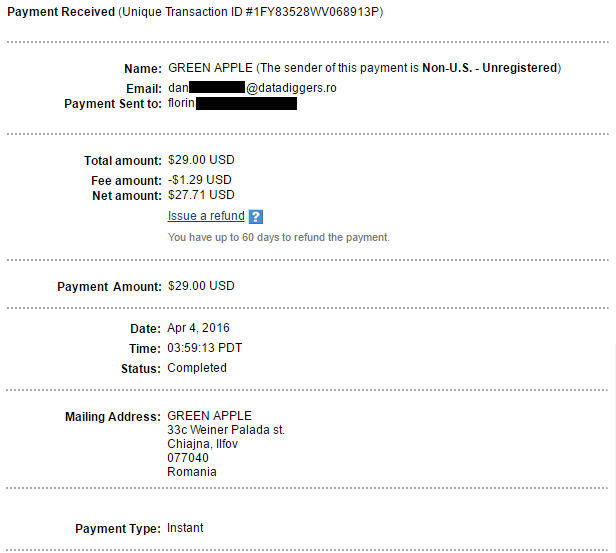616x553 pixels.
Task: Click the Total amount value $29.00 USD
Action: tap(201, 160)
